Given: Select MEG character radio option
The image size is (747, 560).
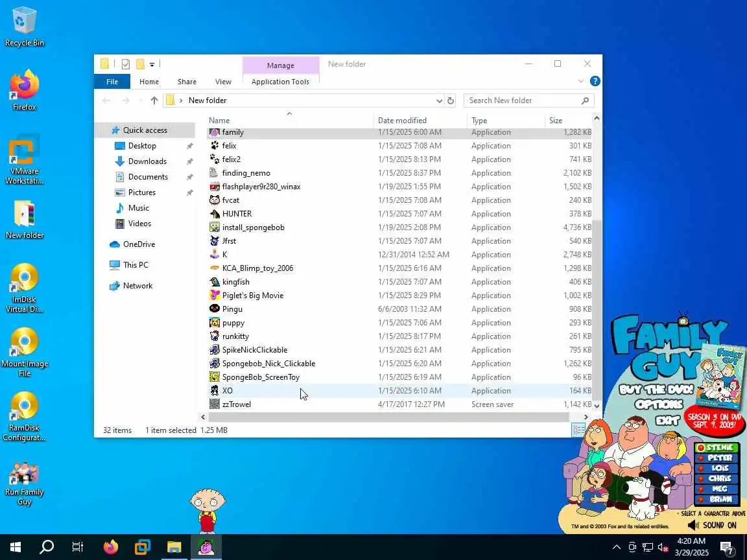Looking at the screenshot, I should tap(717, 489).
